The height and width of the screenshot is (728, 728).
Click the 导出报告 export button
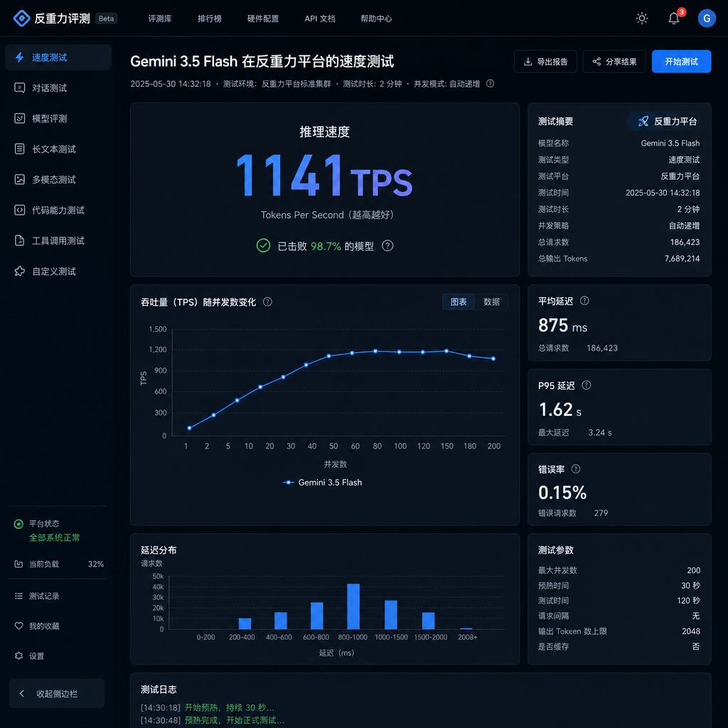point(545,62)
